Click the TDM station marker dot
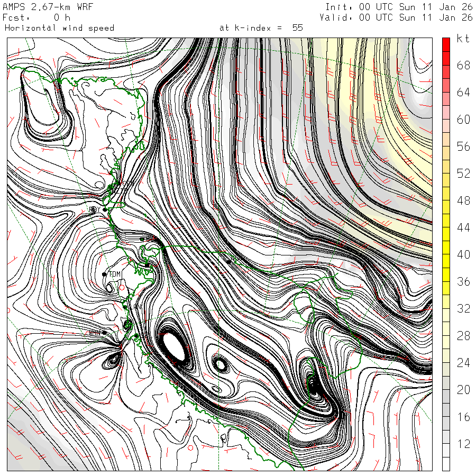The image size is (476, 476). (x=105, y=274)
